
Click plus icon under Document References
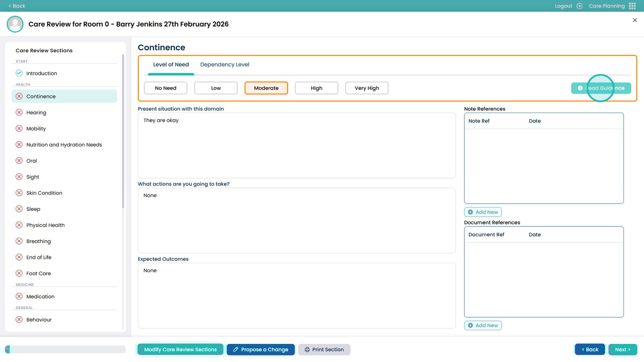471,325
